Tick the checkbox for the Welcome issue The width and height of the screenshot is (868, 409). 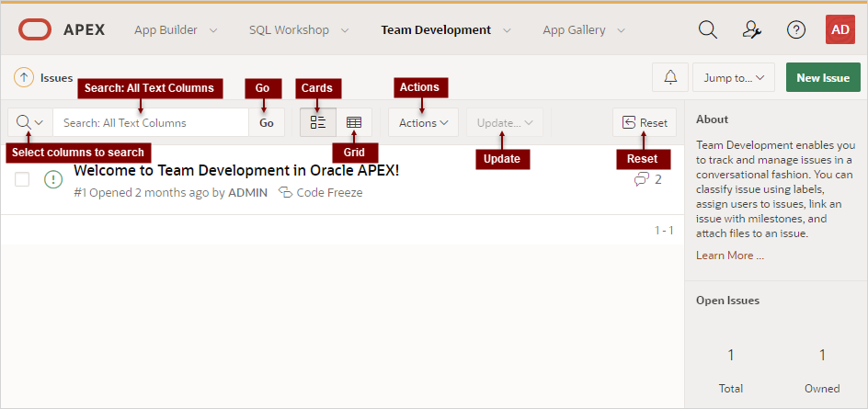[22, 179]
